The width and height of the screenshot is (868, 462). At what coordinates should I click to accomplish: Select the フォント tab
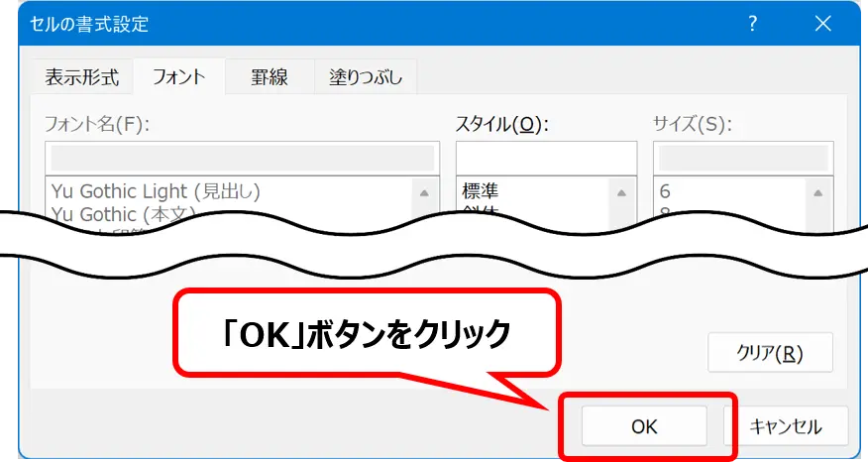(x=178, y=76)
